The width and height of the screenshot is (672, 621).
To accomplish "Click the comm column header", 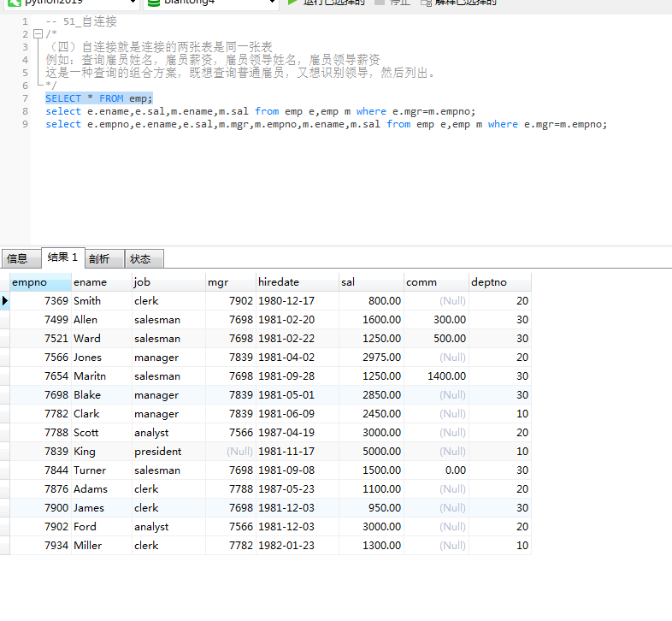I will (436, 282).
